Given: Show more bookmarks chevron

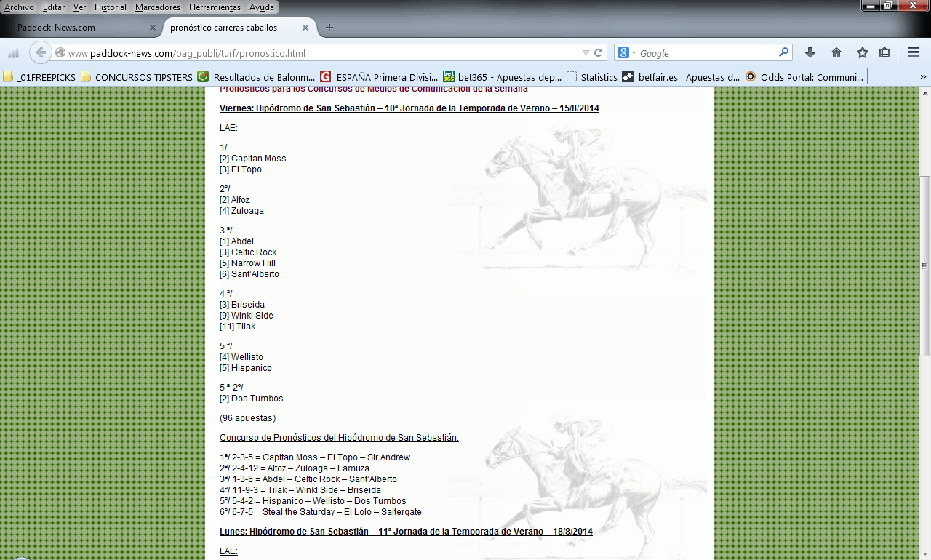Looking at the screenshot, I should (x=924, y=77).
